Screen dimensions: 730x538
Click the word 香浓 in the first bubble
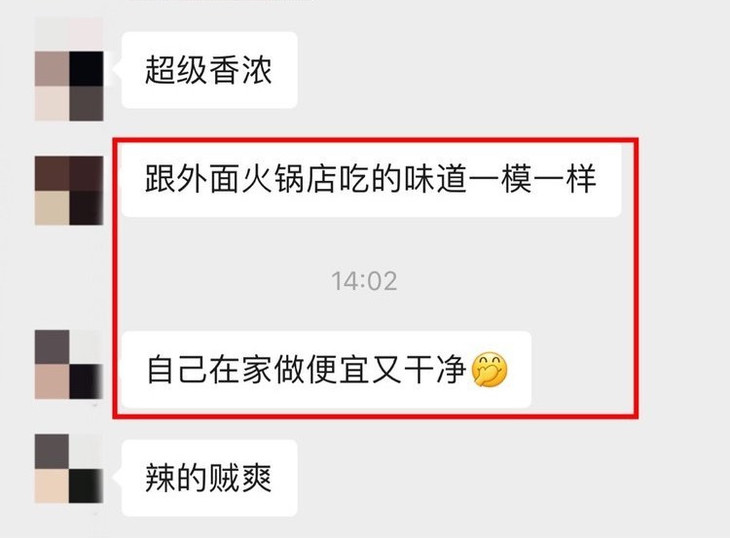tap(241, 70)
